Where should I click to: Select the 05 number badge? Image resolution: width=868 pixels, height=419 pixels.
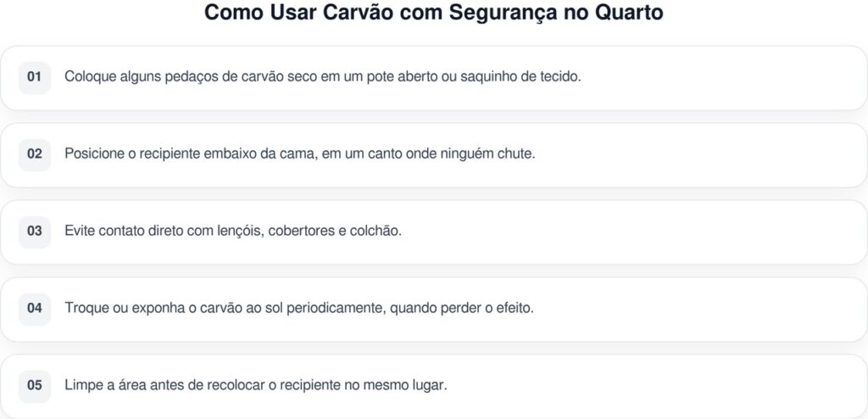click(35, 386)
